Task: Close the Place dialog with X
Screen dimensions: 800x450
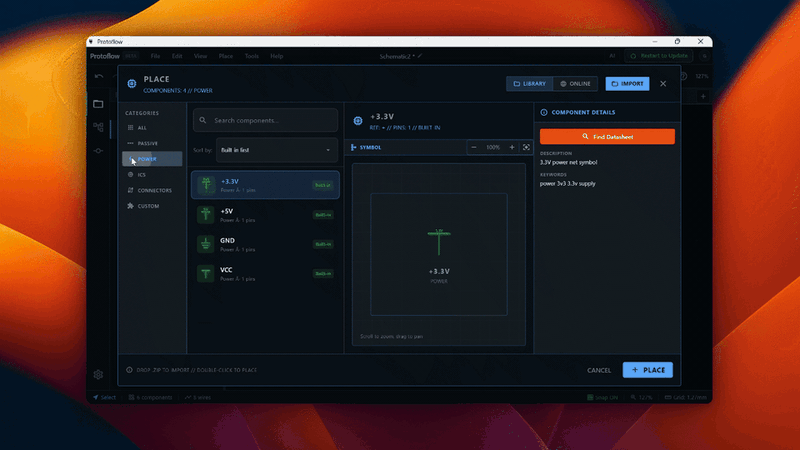Action: [663, 84]
